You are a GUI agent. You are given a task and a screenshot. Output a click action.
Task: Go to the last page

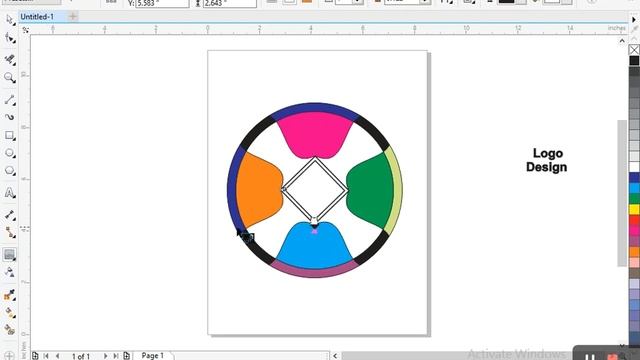coord(116,356)
